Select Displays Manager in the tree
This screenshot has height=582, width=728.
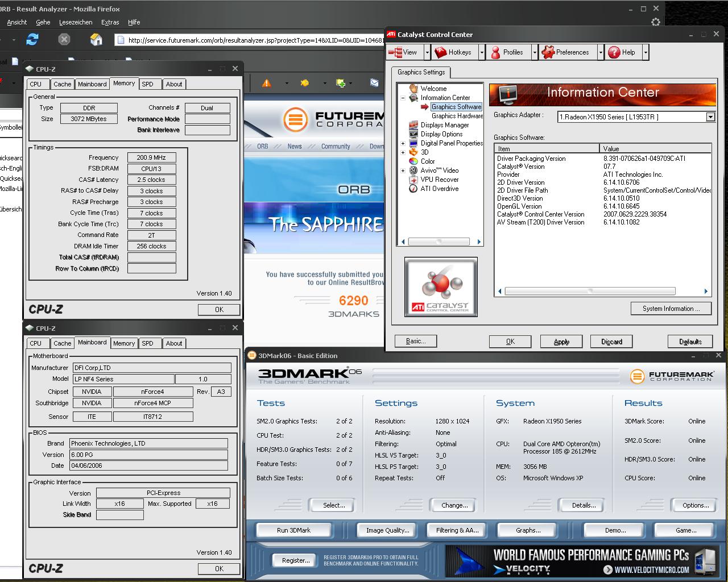pyautogui.click(x=445, y=125)
